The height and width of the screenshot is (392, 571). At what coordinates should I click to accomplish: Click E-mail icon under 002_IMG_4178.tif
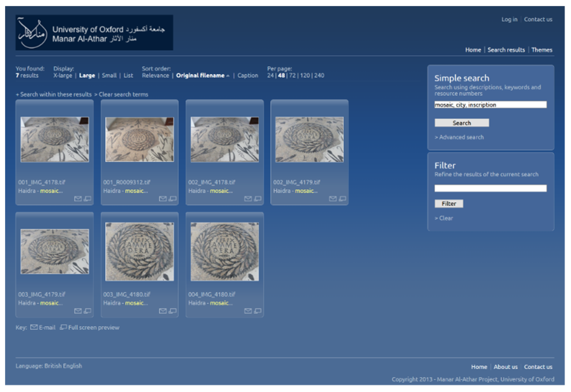pos(248,199)
